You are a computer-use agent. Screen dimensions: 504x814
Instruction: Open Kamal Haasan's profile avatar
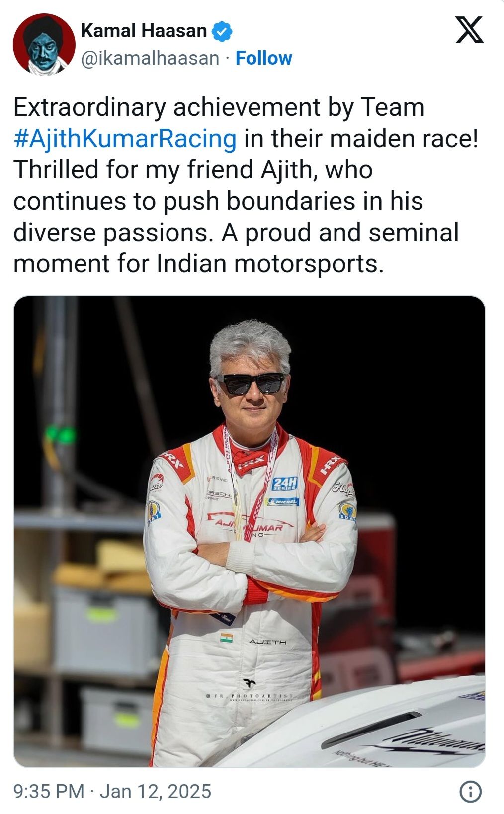[44, 44]
